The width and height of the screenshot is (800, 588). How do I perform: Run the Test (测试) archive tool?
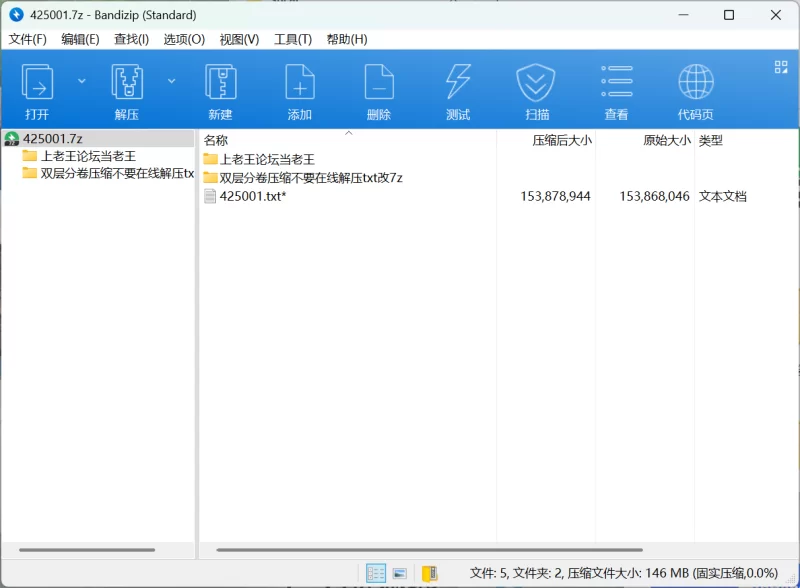(x=458, y=82)
